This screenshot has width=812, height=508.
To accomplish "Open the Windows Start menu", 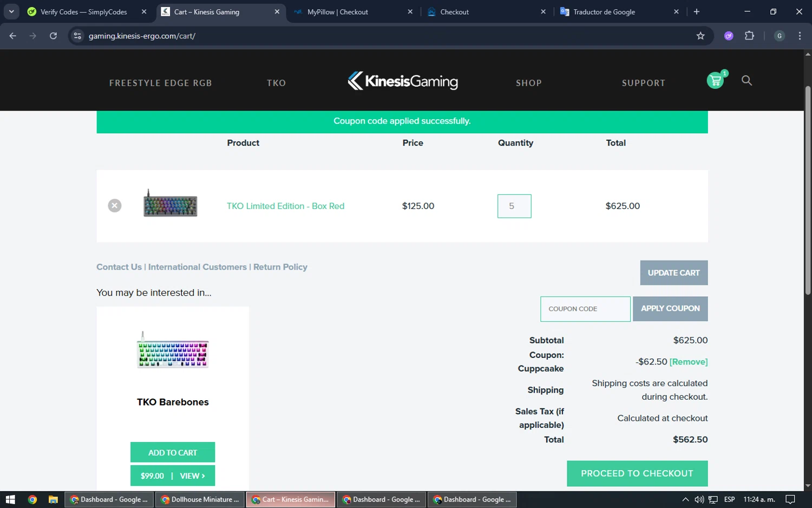I will [x=10, y=499].
